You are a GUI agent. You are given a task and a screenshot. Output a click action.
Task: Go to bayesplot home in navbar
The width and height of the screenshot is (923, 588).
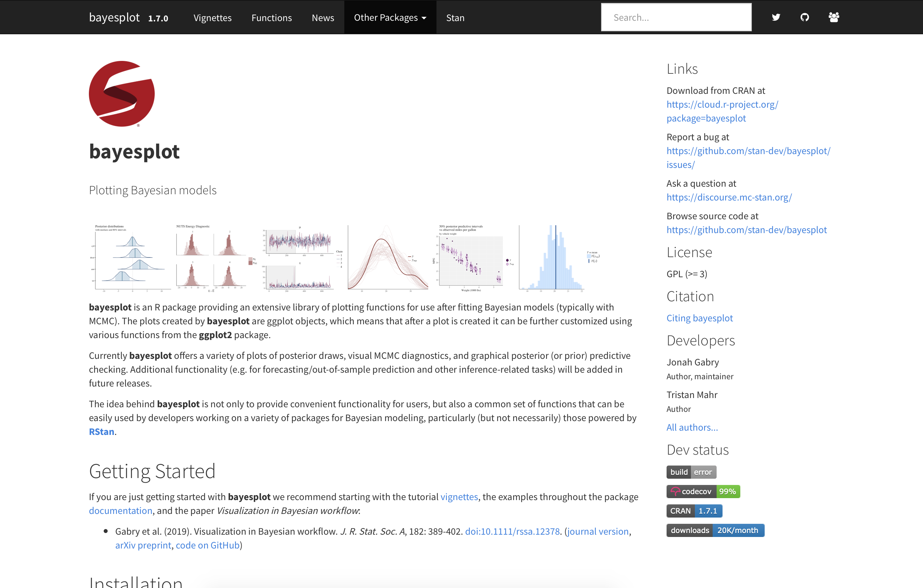[114, 17]
